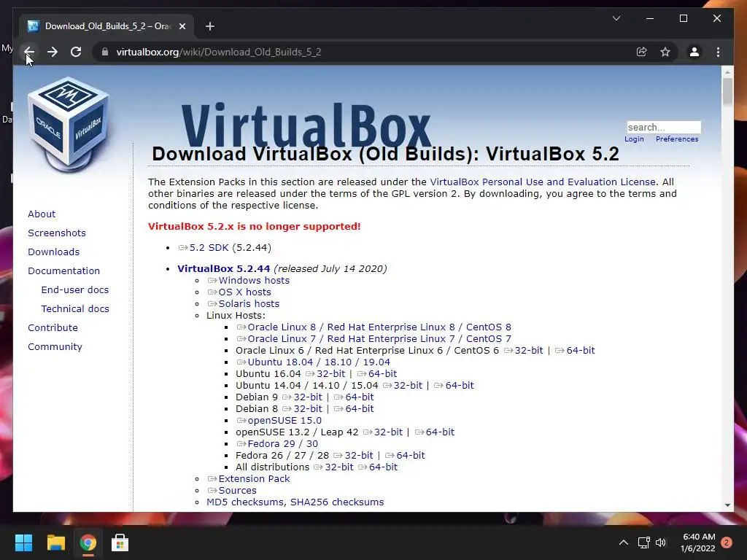Open the VirtualBox 5.2.44 heading link
Screen dimensions: 747x560
[223, 268]
